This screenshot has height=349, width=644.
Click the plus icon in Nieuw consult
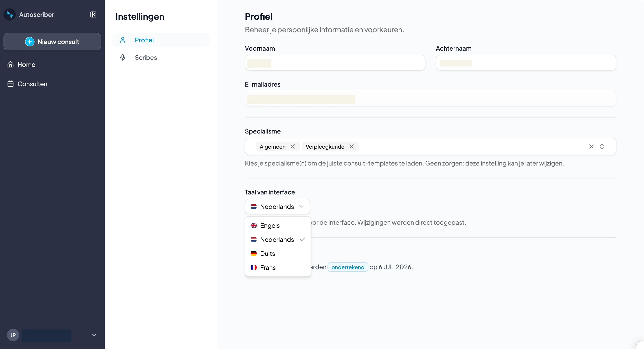pos(30,42)
